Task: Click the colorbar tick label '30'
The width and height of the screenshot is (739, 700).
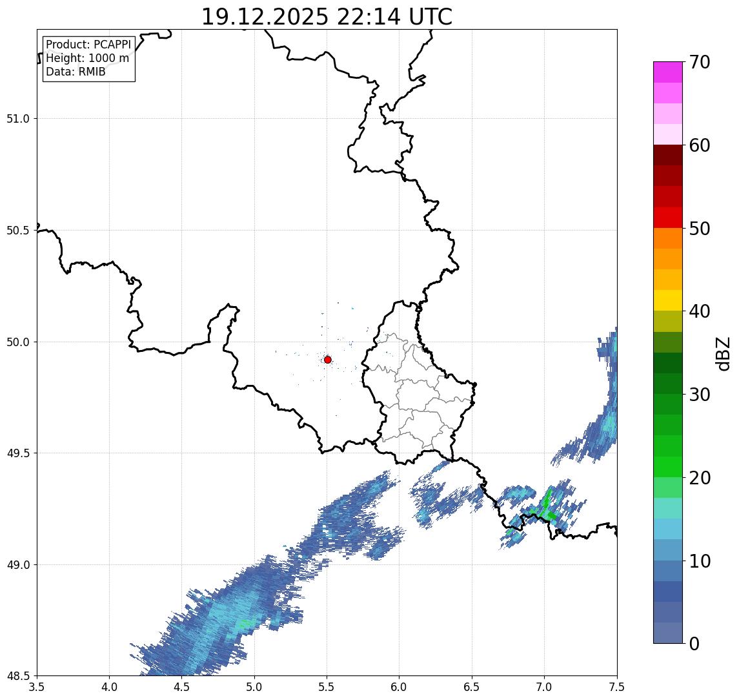Action: click(x=700, y=395)
